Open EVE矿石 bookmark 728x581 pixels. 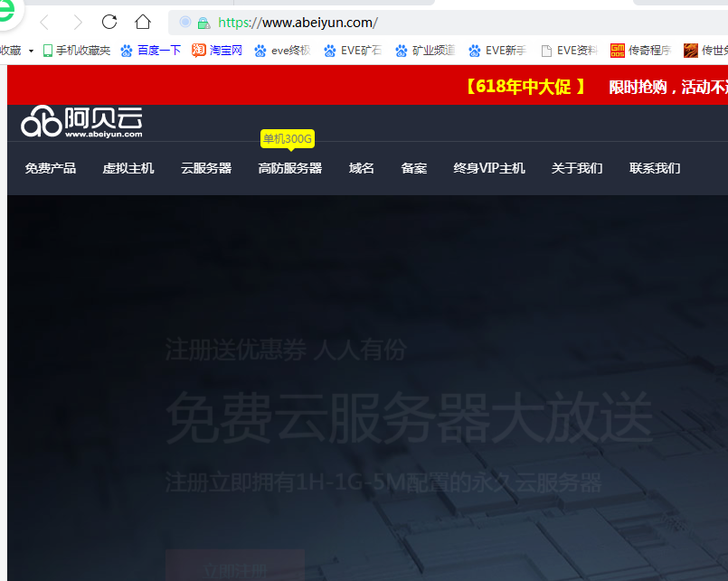click(353, 50)
